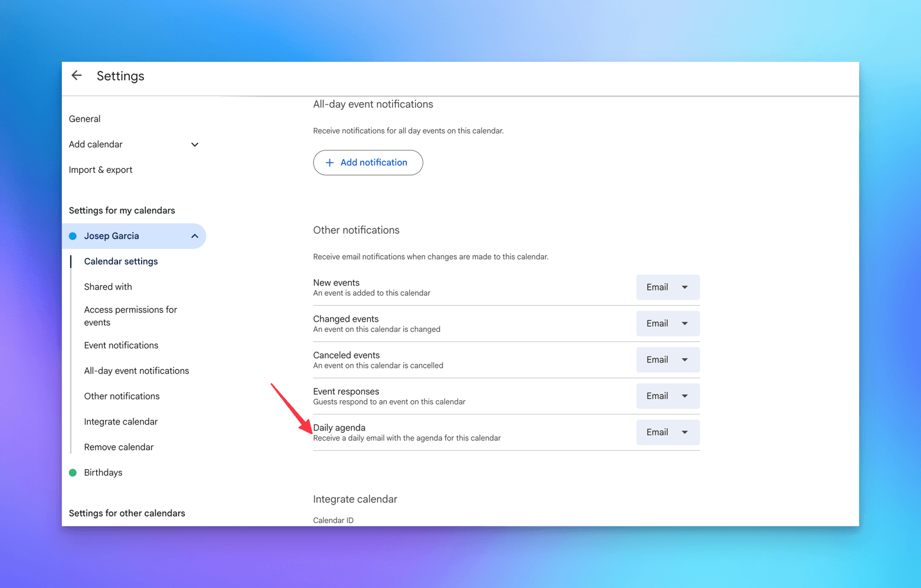Open the New events notification dropdown
Screen dimensions: 921x588
(x=667, y=288)
